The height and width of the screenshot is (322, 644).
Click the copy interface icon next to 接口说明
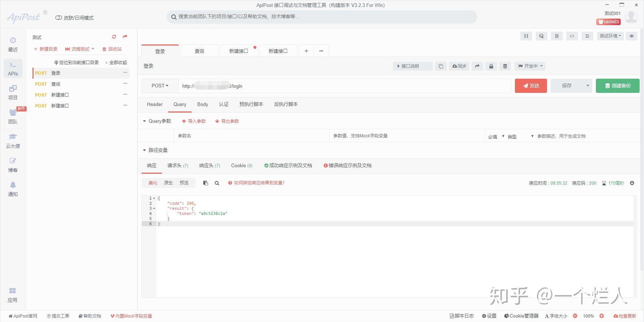(x=441, y=66)
